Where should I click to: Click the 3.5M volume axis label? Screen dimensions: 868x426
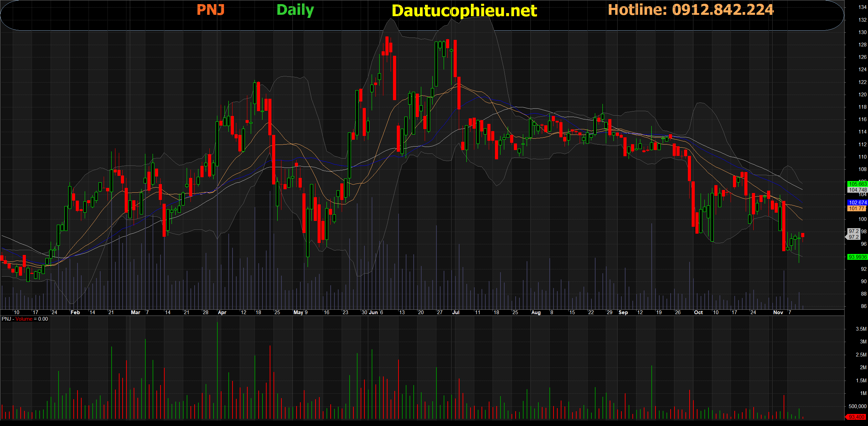861,329
